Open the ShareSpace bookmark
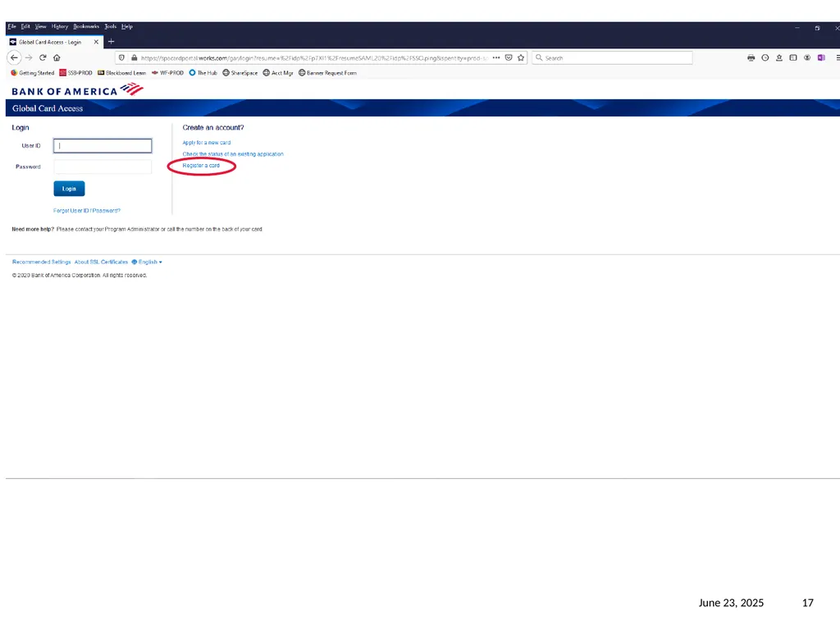 pyautogui.click(x=240, y=73)
